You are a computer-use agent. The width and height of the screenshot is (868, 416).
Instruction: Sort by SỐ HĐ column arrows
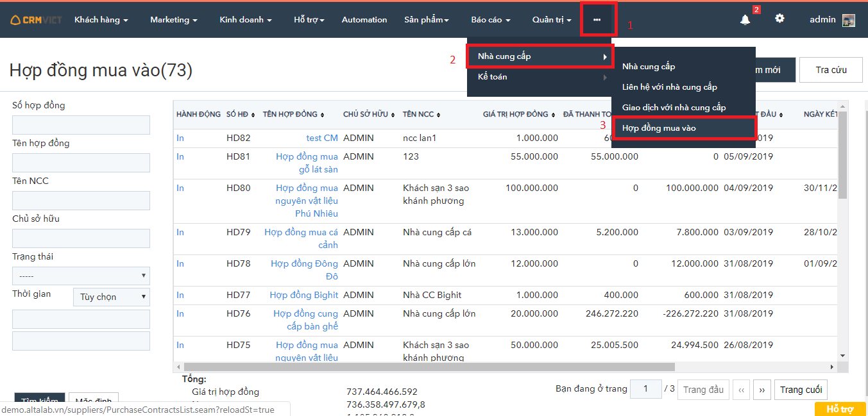click(x=254, y=115)
